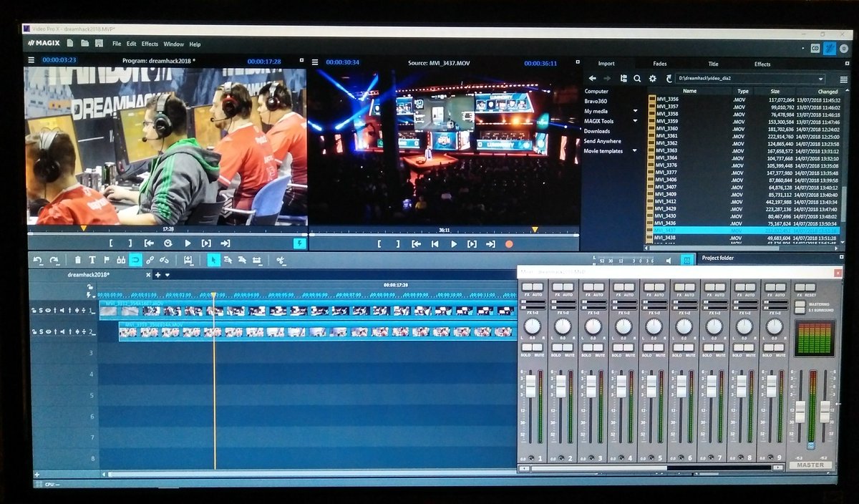Open the Send Anywhere location

[x=603, y=141]
